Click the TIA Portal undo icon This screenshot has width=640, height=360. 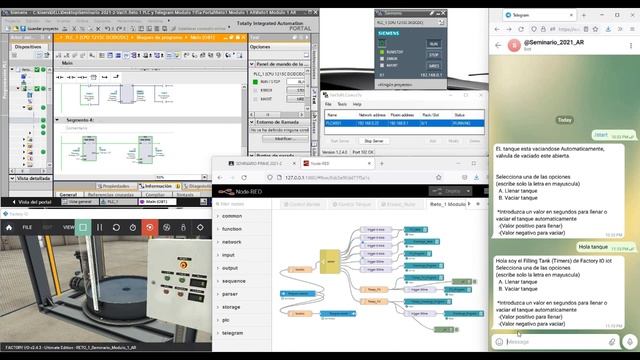point(107,29)
